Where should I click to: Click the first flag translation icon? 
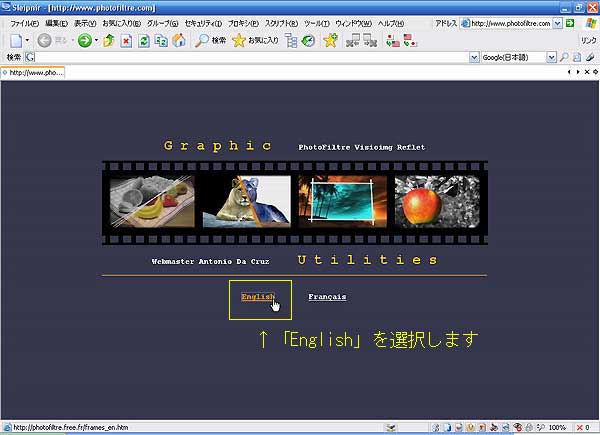(393, 40)
